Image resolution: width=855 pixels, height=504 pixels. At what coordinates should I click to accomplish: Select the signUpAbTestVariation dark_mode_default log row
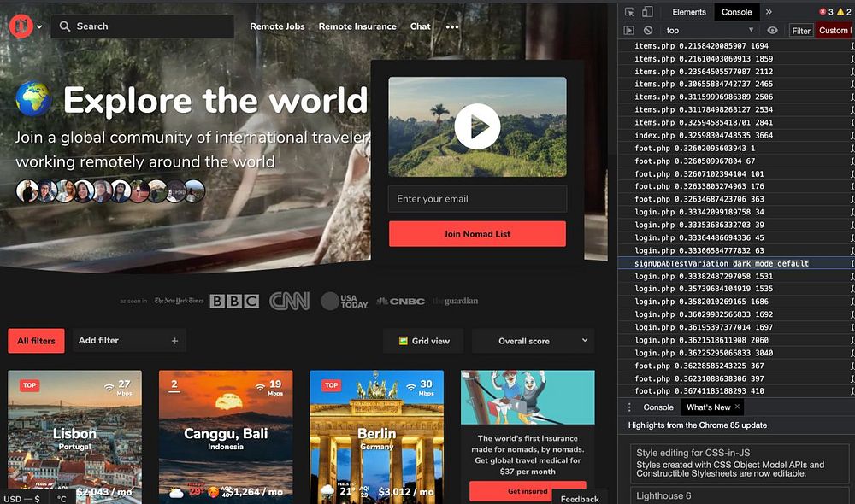tap(736, 263)
